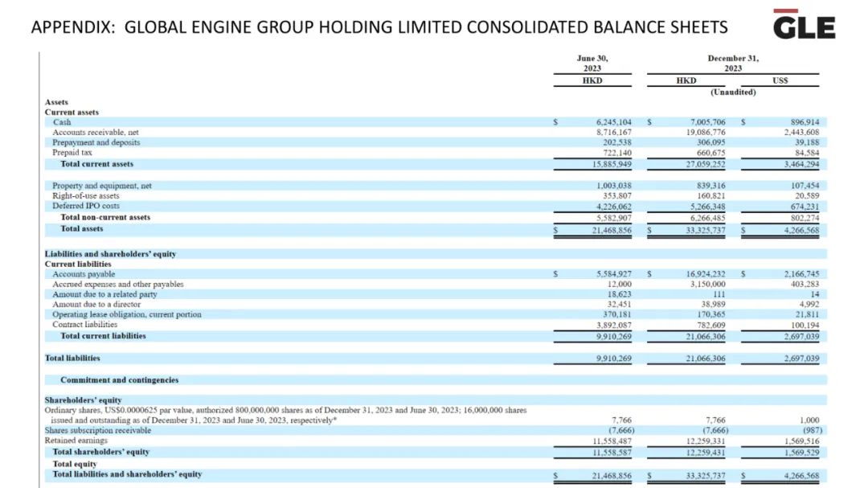Screen dimensions: 868x488
Task: Click accounts receivable US$ value 2,443,608
Action: 801,133
